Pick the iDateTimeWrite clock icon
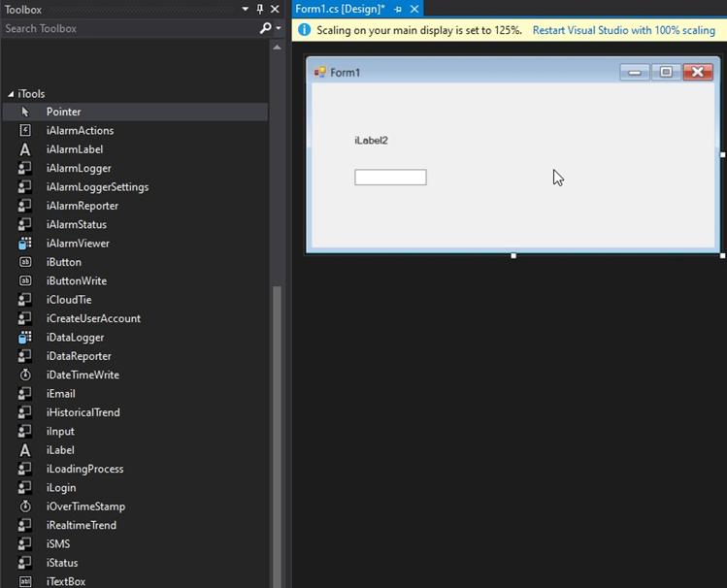The height and width of the screenshot is (588, 727). click(25, 376)
